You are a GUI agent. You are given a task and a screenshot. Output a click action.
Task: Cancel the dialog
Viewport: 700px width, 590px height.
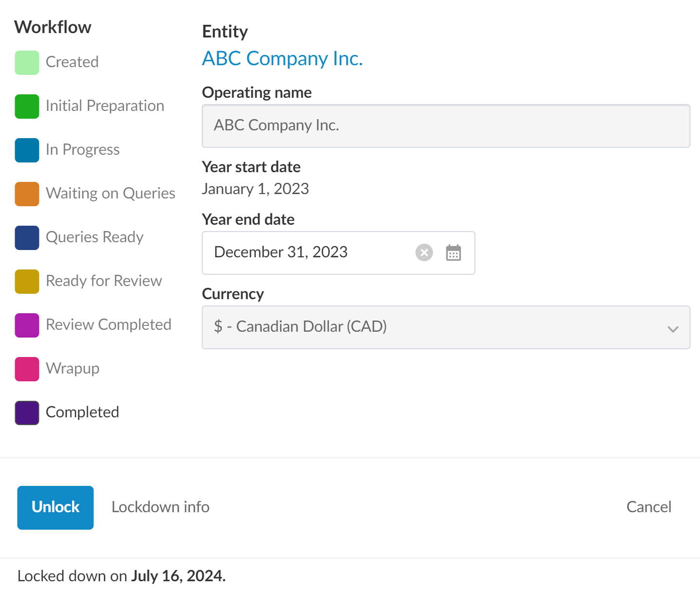[648, 507]
